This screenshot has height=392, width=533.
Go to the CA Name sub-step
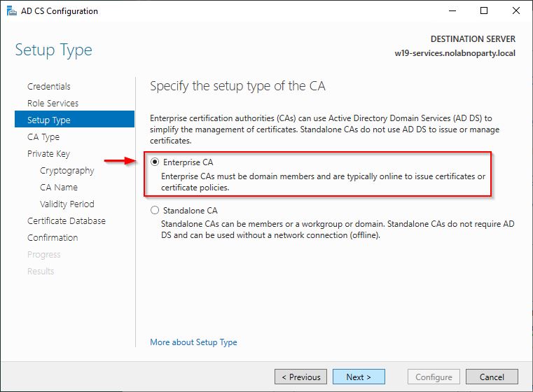point(58,187)
